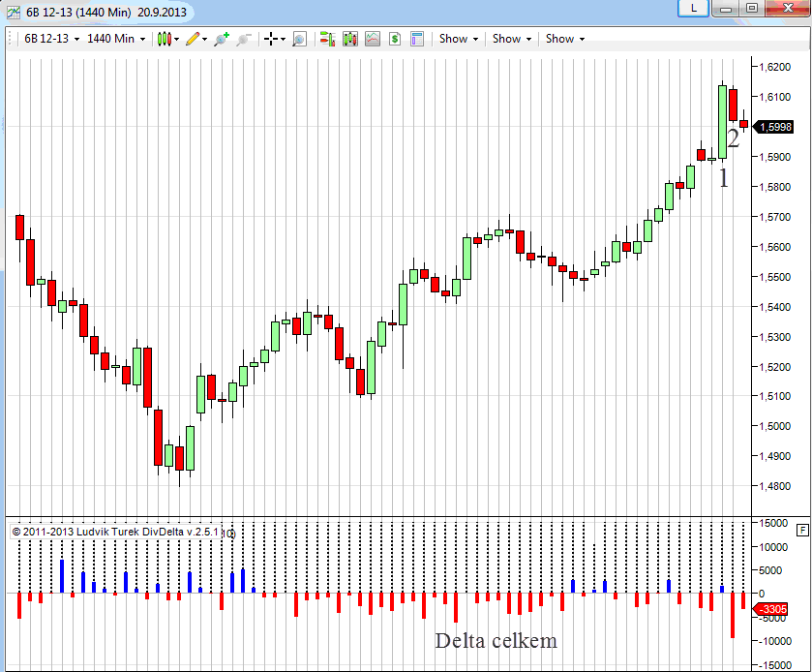812x672 pixels.
Task: Click the F button in delta panel
Action: (802, 530)
